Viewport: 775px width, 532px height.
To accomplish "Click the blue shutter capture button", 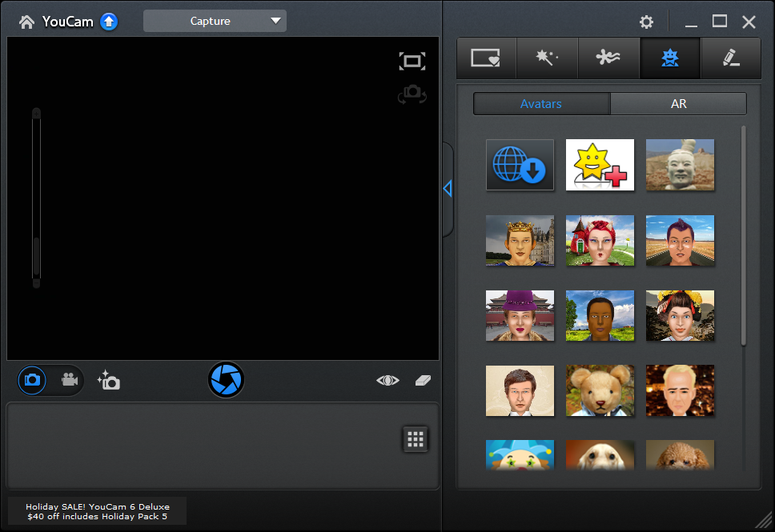I will 226,379.
